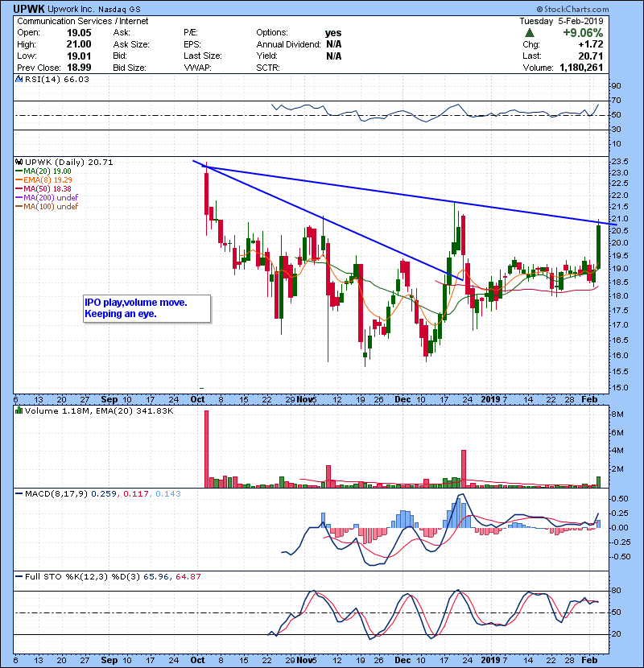Click the copyright symbol before StockCharts.com
644x668 pixels.
click(x=539, y=9)
